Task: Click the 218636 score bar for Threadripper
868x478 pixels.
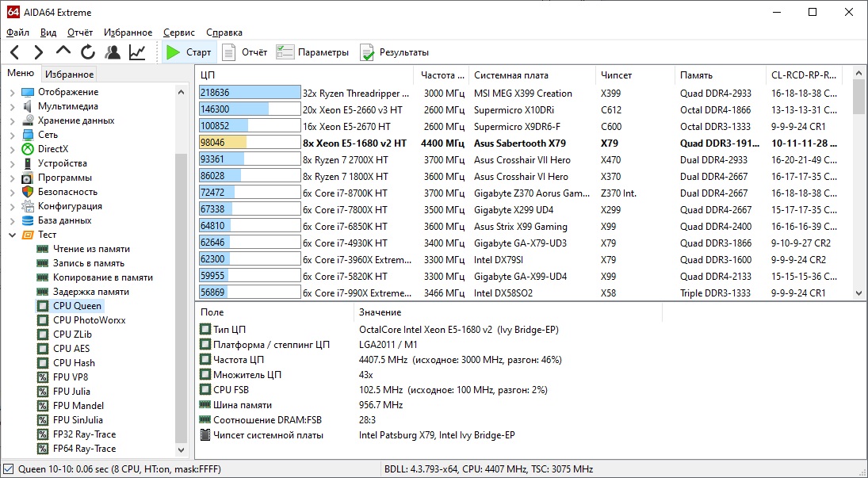Action: (x=249, y=93)
